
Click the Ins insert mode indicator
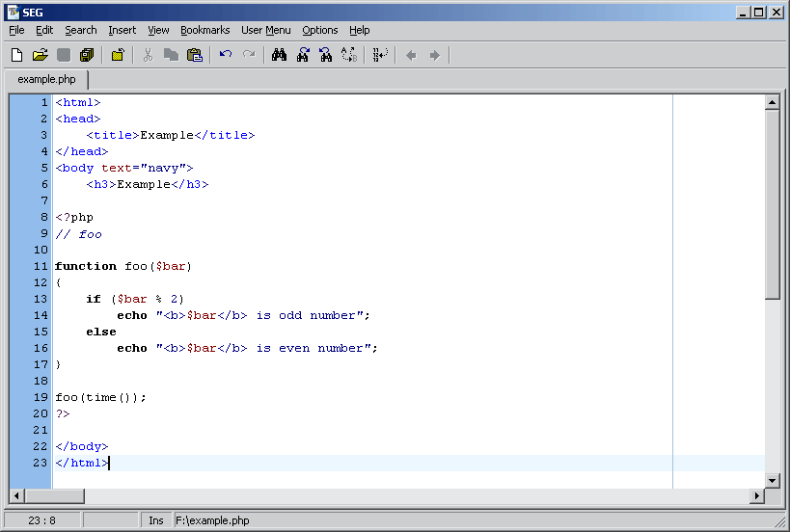click(x=155, y=520)
